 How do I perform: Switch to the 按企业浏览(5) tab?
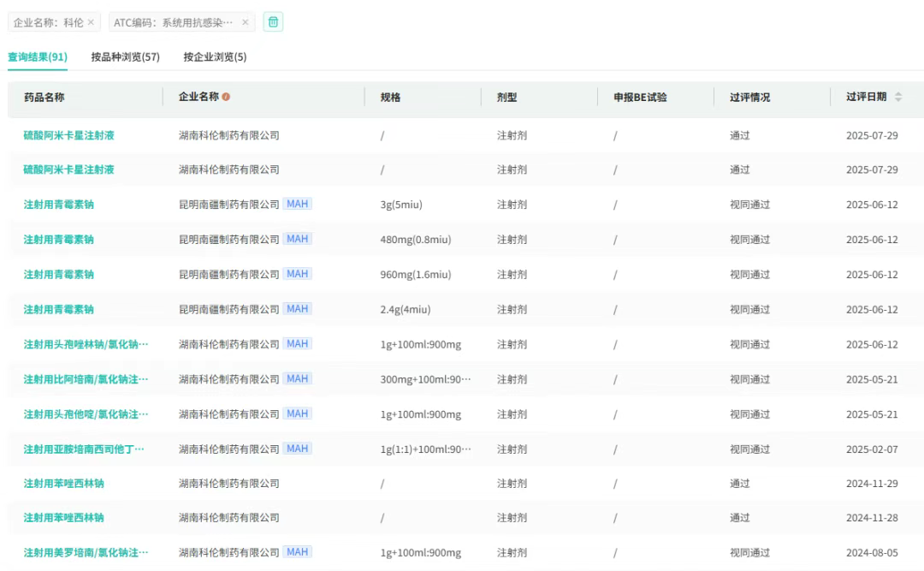215,57
